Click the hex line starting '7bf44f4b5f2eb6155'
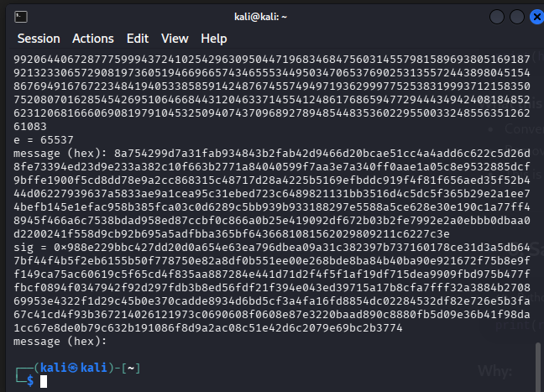544x392 pixels. tap(272, 261)
